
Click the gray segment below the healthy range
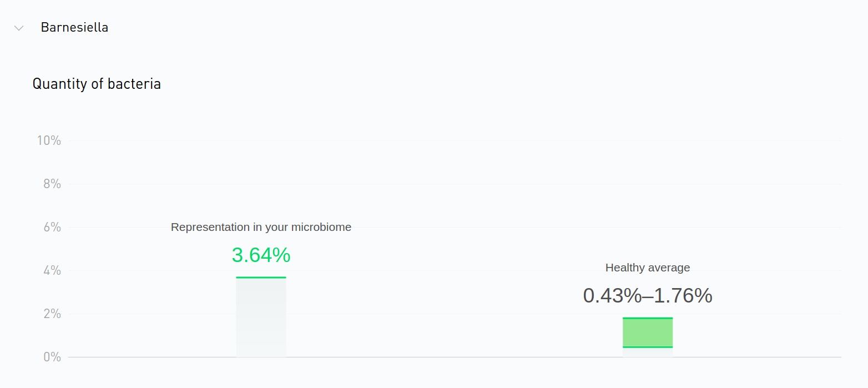pos(648,352)
